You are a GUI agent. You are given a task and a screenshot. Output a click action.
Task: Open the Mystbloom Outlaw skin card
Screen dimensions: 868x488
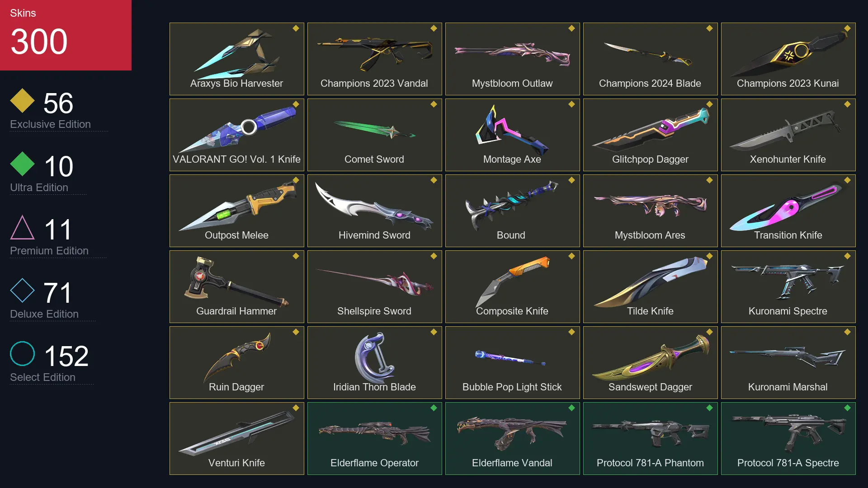pyautogui.click(x=512, y=59)
